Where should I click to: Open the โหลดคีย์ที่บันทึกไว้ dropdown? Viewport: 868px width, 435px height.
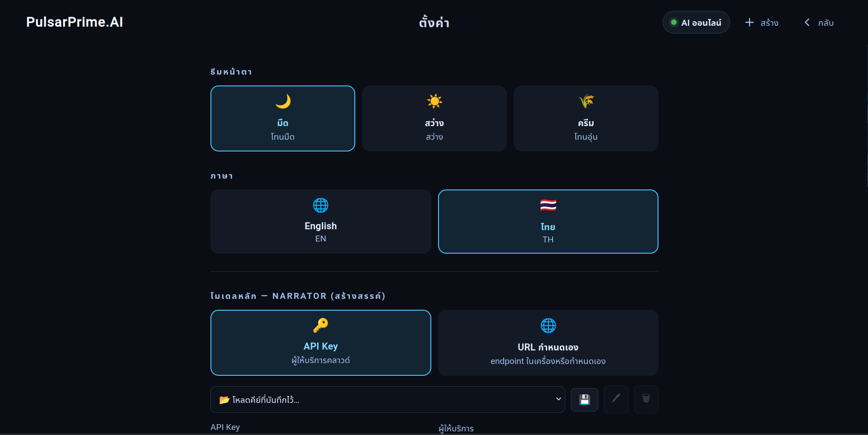coord(388,400)
